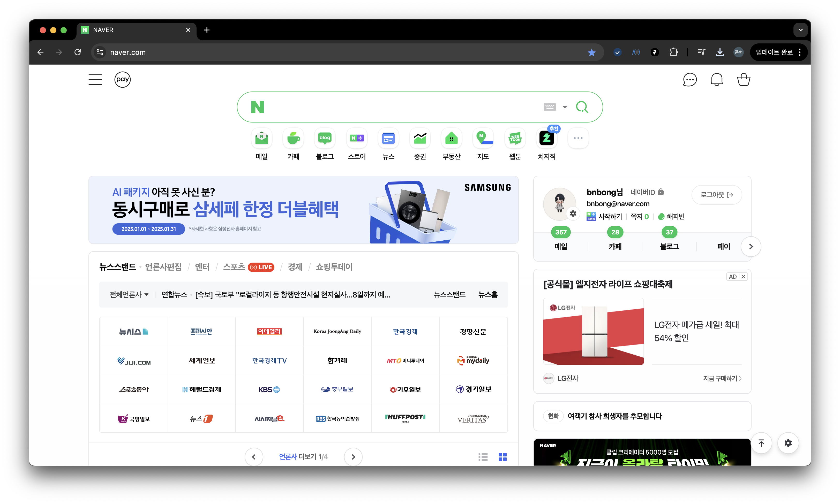Select the 스포츠 LIVE tab

tap(248, 267)
